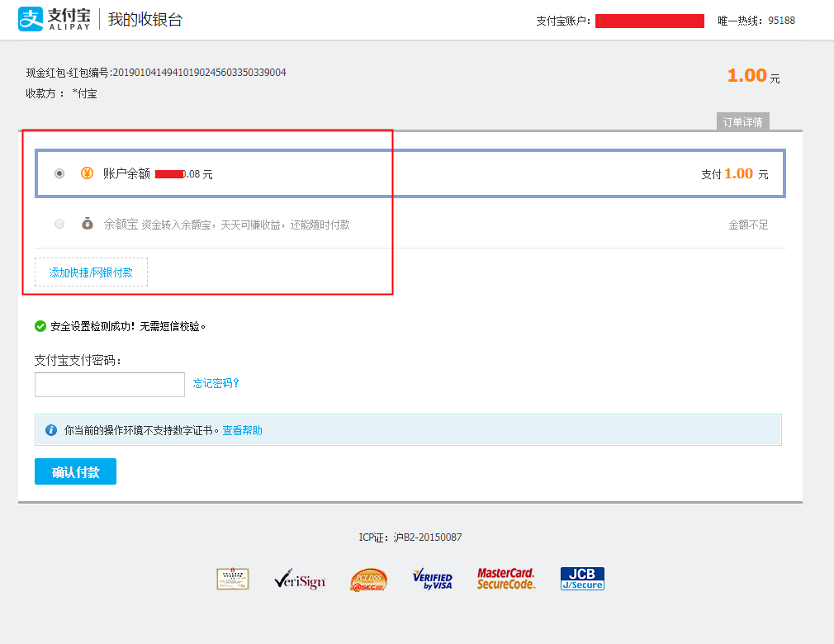Click the green security check icon
The height and width of the screenshot is (644, 834).
coord(40,326)
